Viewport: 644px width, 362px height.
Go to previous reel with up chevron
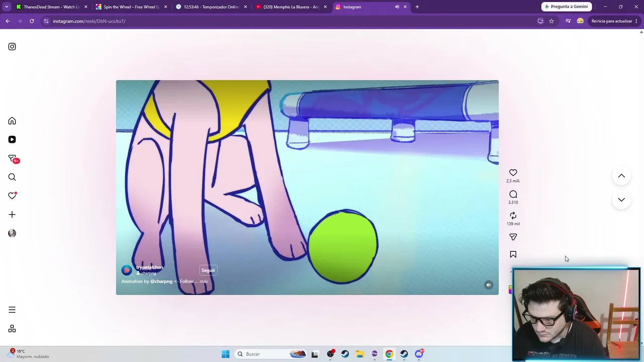621,176
